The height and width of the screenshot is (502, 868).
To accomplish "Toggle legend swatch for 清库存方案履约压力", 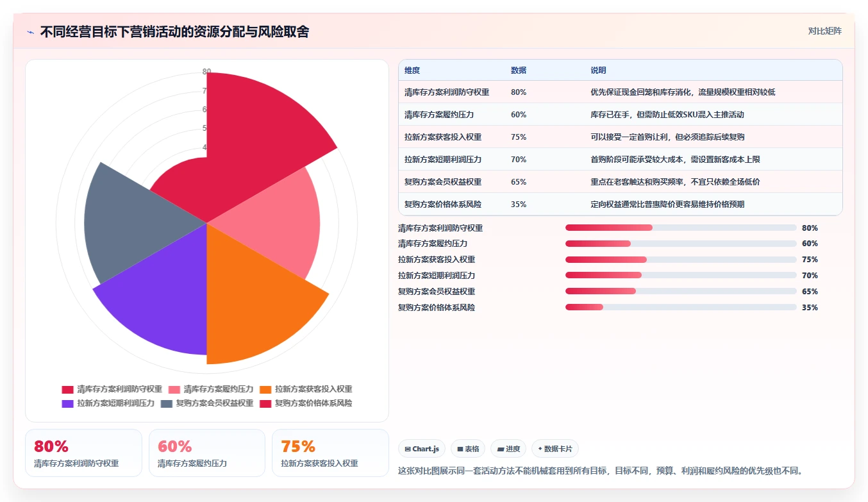I will [x=174, y=389].
